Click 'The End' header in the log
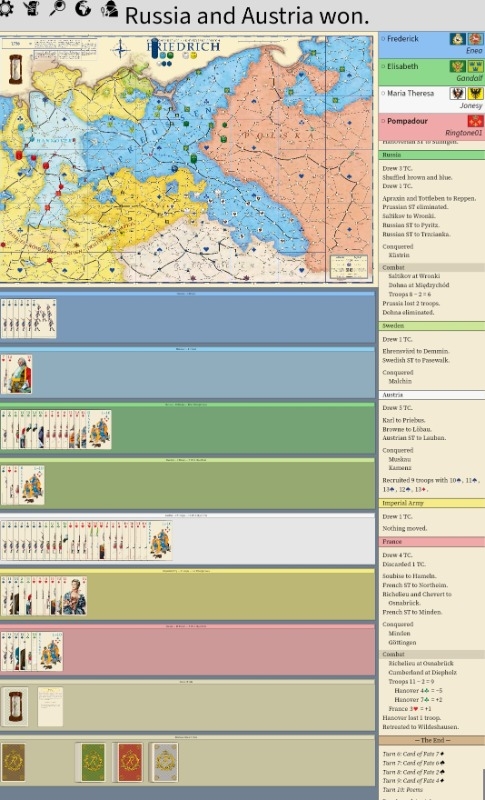This screenshot has height=800, width=485. tap(431, 740)
